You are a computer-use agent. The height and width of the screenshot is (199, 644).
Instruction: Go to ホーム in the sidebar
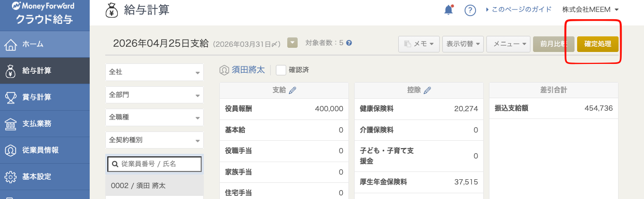coord(45,44)
